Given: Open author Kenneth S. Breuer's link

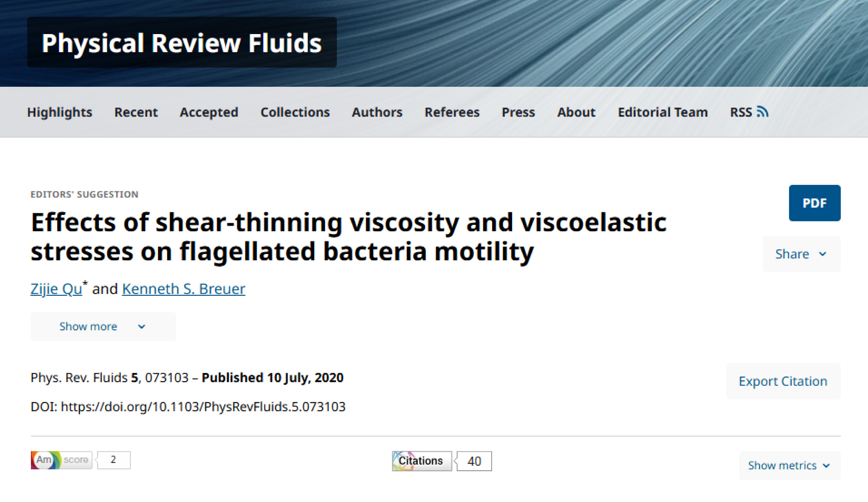Looking at the screenshot, I should (x=184, y=289).
